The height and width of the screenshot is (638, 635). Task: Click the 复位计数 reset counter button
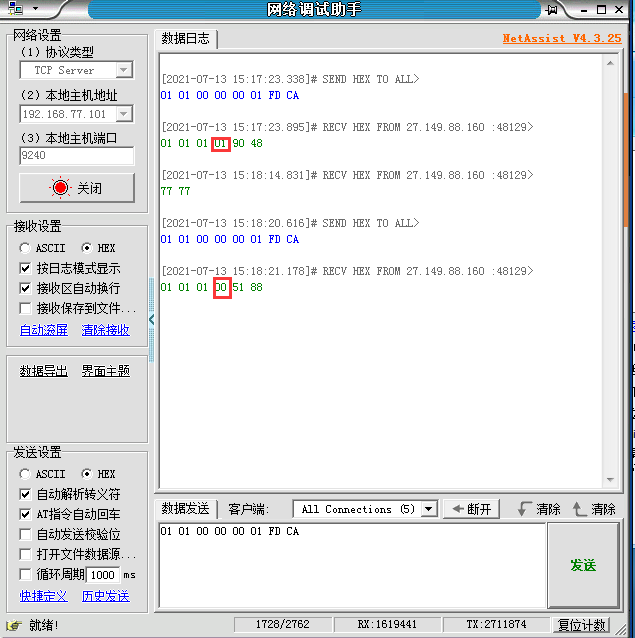582,625
